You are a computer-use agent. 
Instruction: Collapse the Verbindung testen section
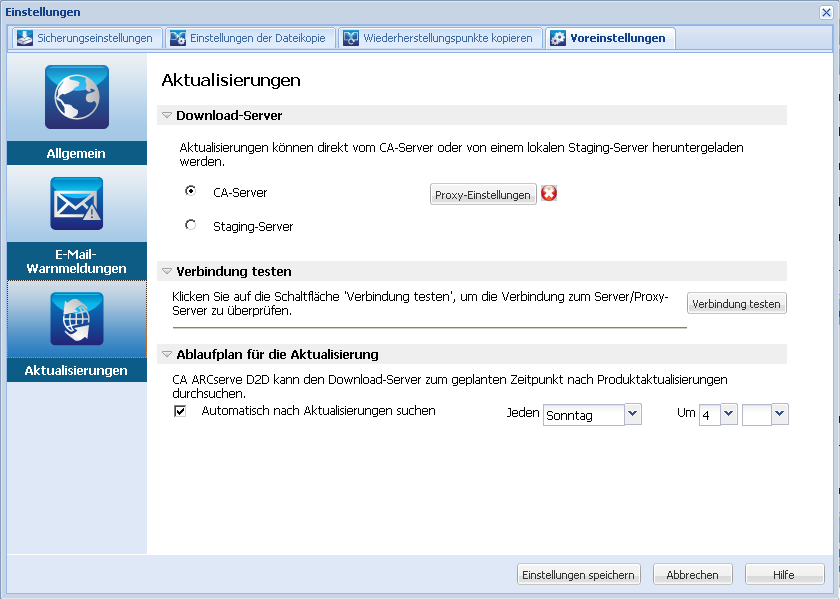point(167,271)
